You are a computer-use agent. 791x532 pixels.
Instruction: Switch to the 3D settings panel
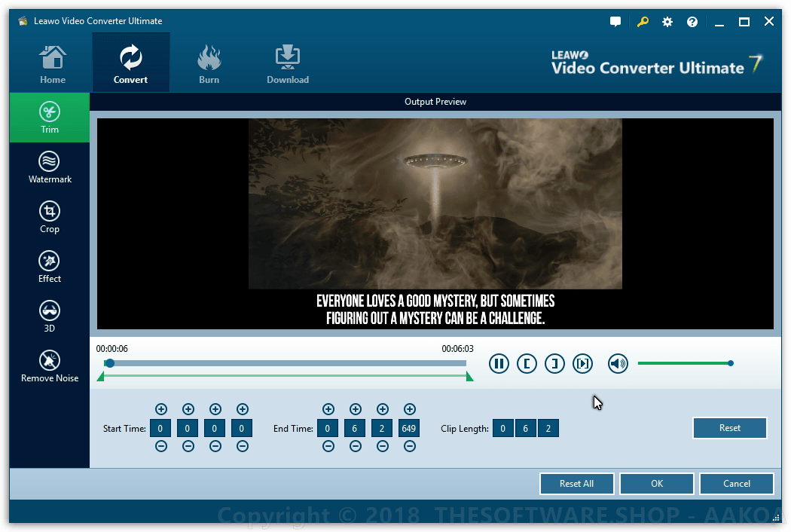pos(50,316)
